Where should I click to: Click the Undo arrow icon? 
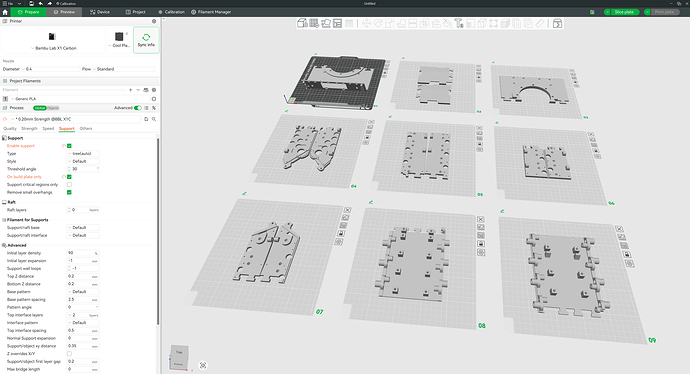[40, 3]
